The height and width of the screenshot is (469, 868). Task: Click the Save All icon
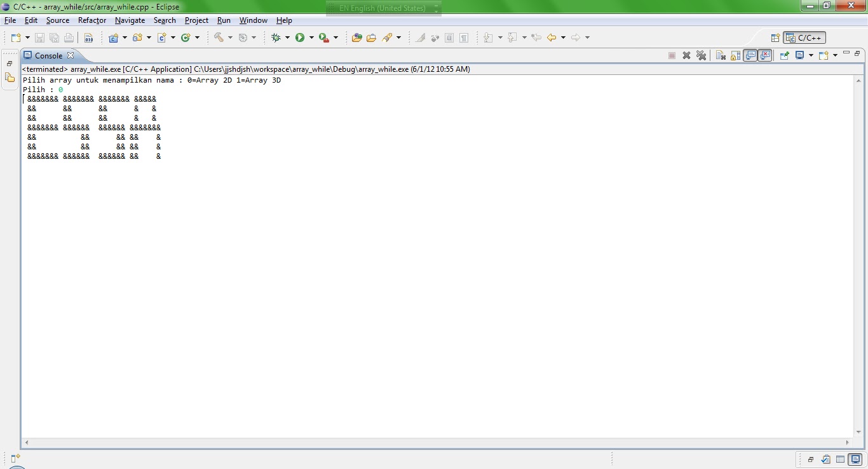[54, 37]
